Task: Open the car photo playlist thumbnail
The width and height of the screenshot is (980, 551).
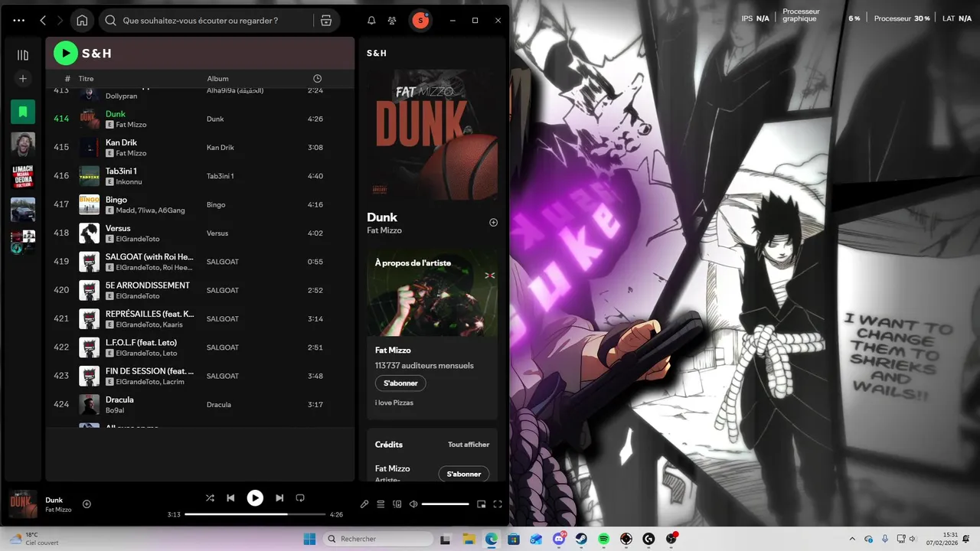Action: coord(23,210)
